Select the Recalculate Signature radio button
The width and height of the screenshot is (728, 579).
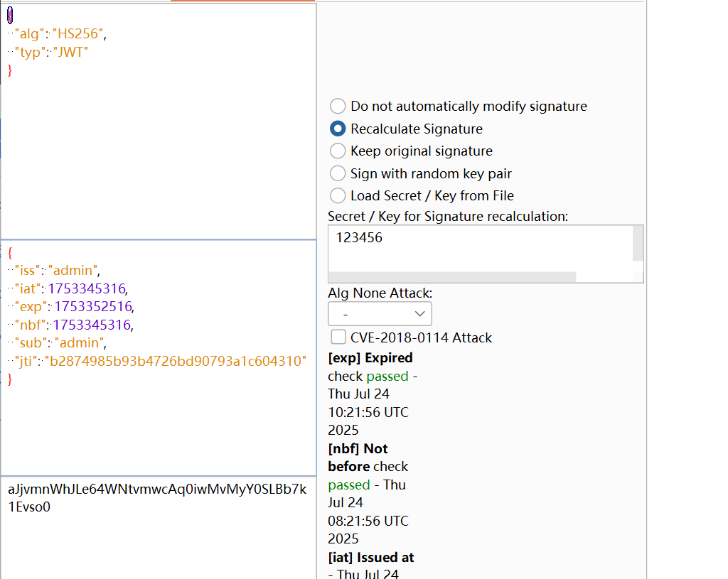[x=338, y=129]
